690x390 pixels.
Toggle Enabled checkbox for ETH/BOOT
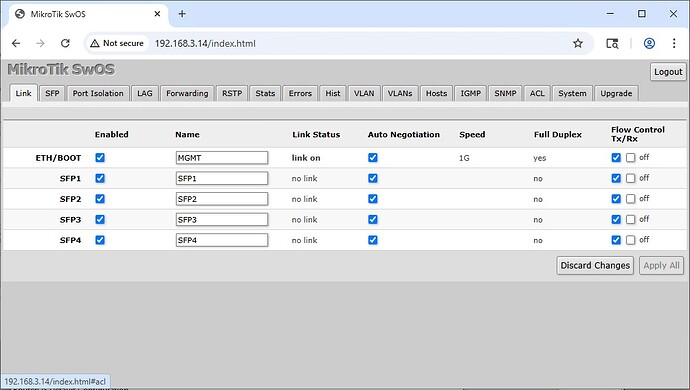click(x=100, y=158)
